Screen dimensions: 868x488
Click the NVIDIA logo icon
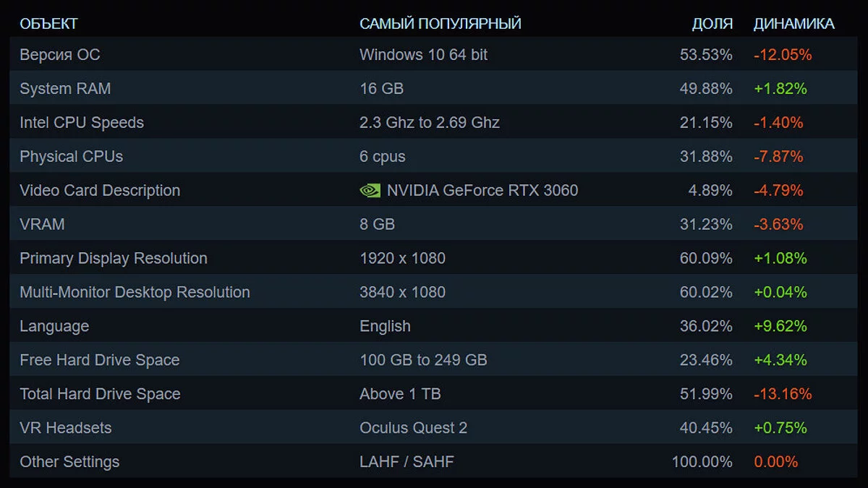pos(370,191)
